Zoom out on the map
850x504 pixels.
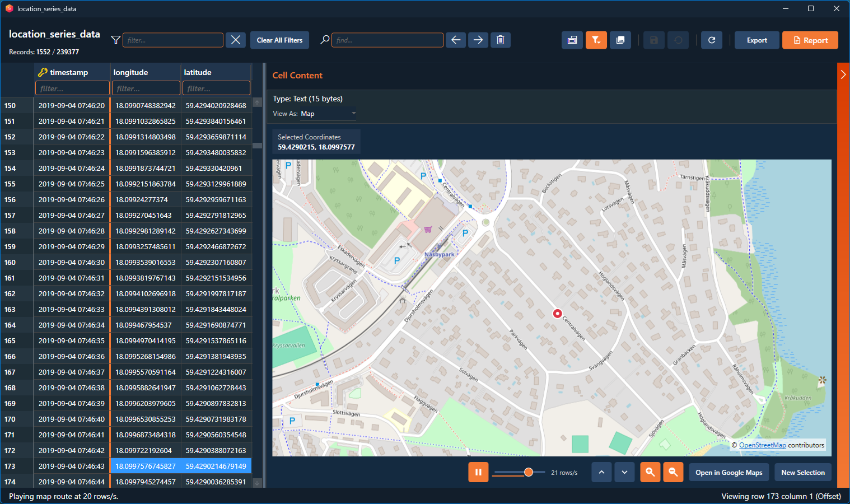point(673,472)
